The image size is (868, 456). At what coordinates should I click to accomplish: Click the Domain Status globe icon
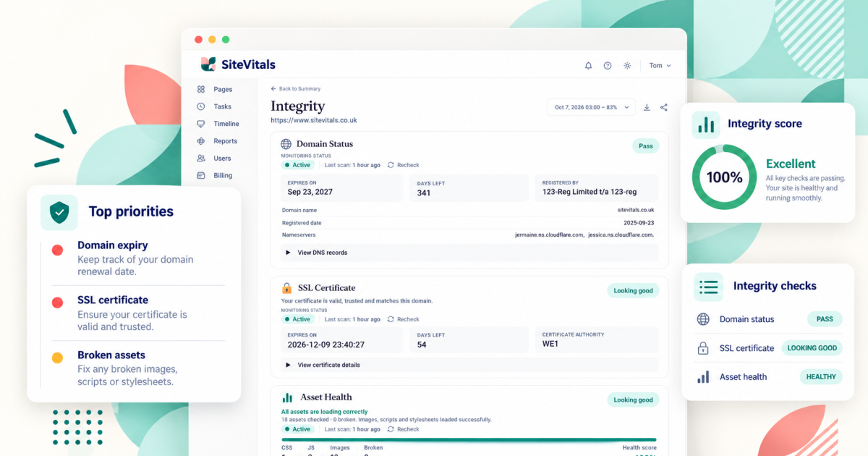(x=286, y=144)
